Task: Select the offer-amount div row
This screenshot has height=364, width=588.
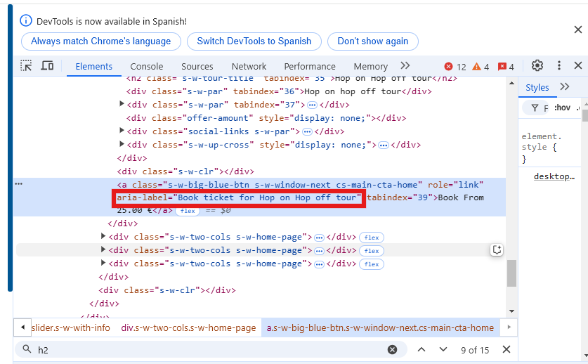Action: click(x=266, y=118)
